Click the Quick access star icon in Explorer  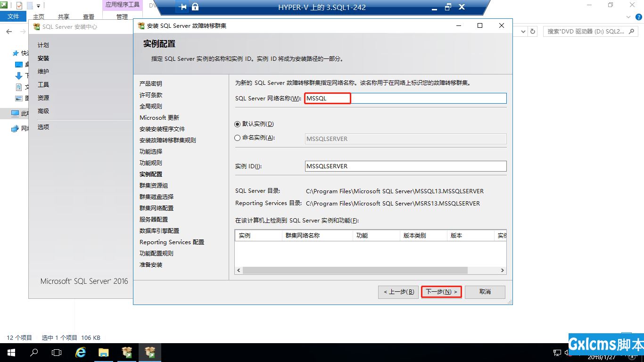pos(16,53)
